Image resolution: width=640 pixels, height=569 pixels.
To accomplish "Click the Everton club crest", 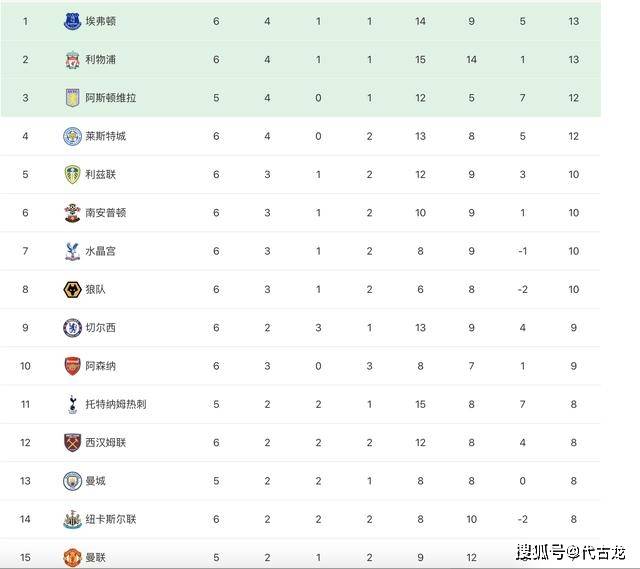I will coord(73,21).
